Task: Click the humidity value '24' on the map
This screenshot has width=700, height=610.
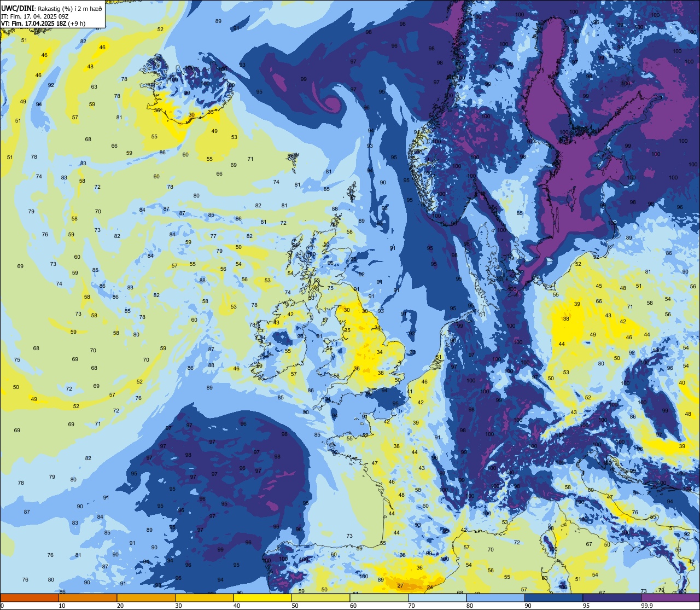Action: [430, 588]
